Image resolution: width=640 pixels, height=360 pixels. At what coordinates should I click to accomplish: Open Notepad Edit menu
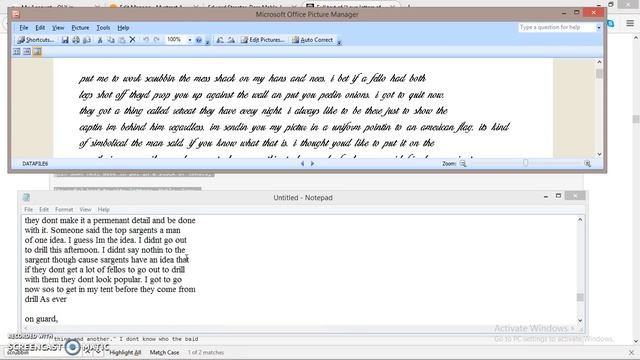pyautogui.click(x=44, y=209)
